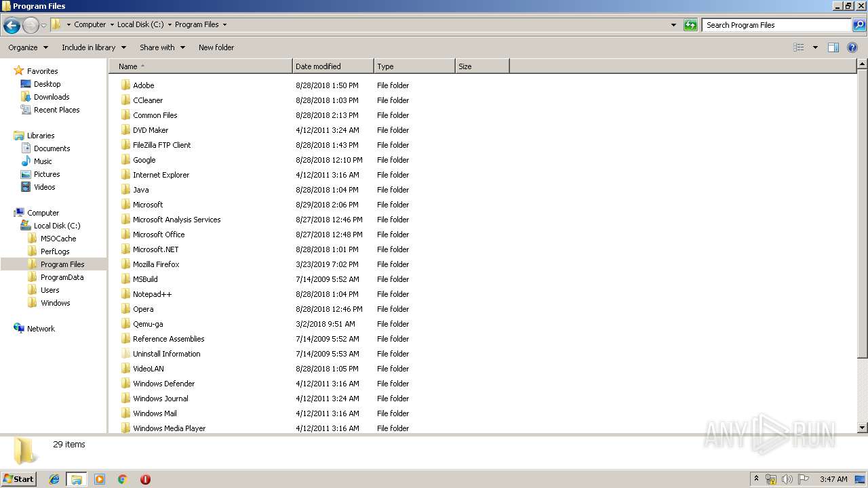This screenshot has width=868, height=488.
Task: Sort by Size column header
Action: coord(482,66)
